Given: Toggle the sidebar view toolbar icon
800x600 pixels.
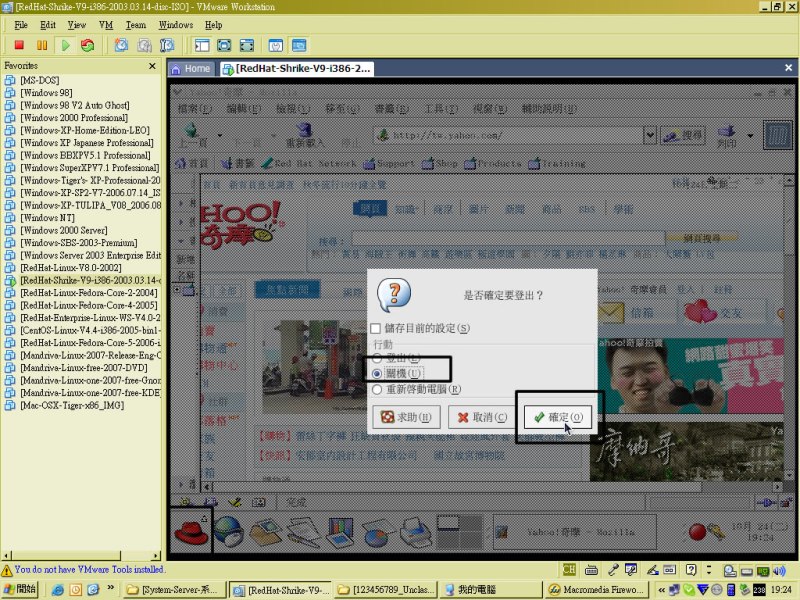Looking at the screenshot, I should (202, 45).
